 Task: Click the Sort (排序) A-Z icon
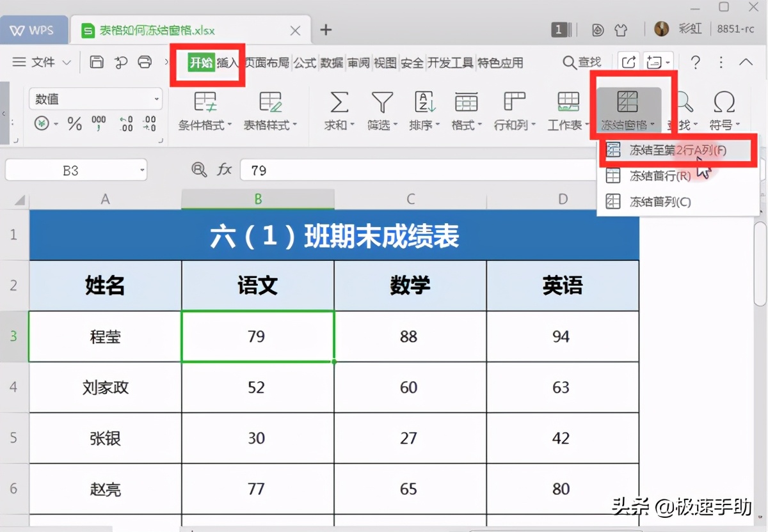click(425, 102)
